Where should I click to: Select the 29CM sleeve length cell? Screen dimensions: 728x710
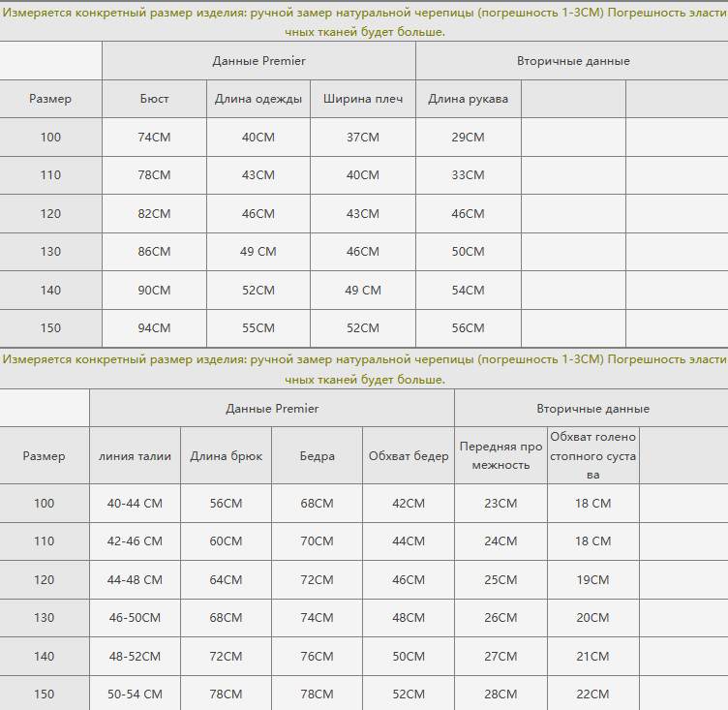tap(469, 138)
